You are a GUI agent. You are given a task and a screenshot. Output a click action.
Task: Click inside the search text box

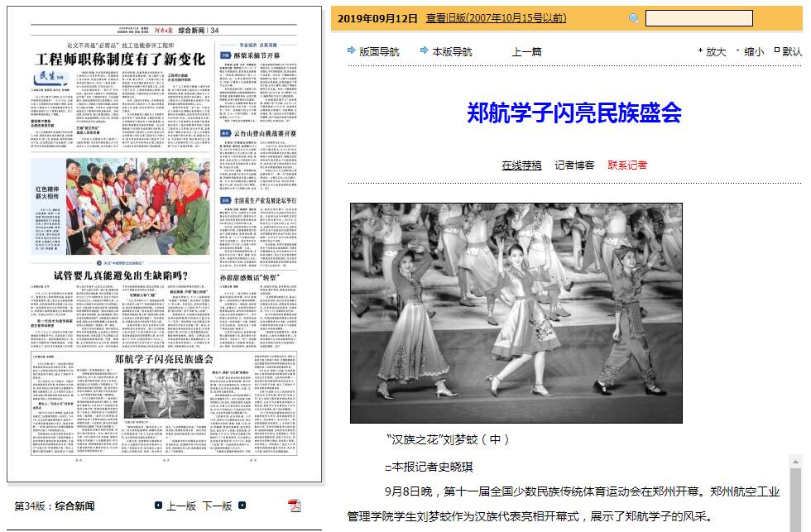tap(698, 18)
